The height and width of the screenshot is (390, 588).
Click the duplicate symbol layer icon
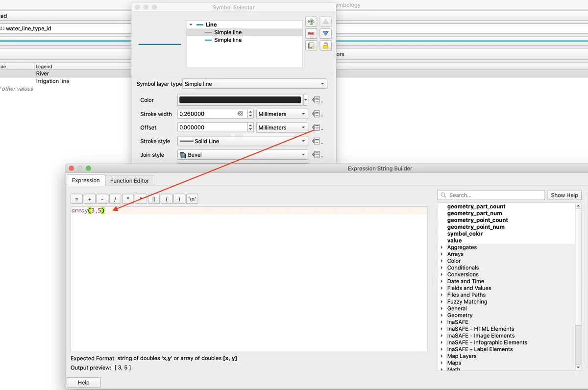point(311,46)
